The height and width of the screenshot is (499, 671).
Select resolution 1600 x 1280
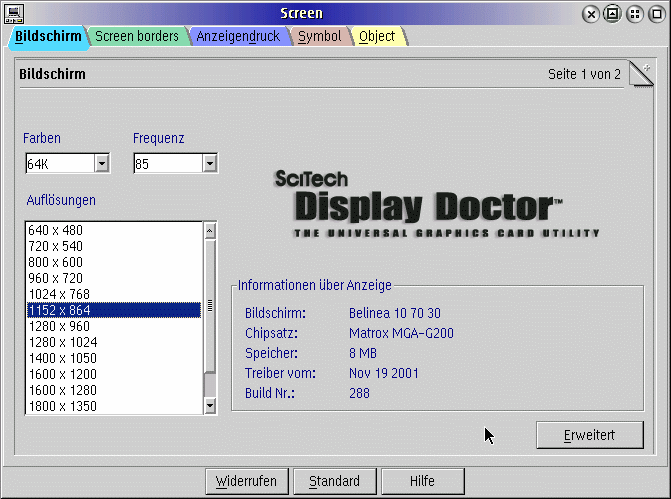click(x=114, y=390)
